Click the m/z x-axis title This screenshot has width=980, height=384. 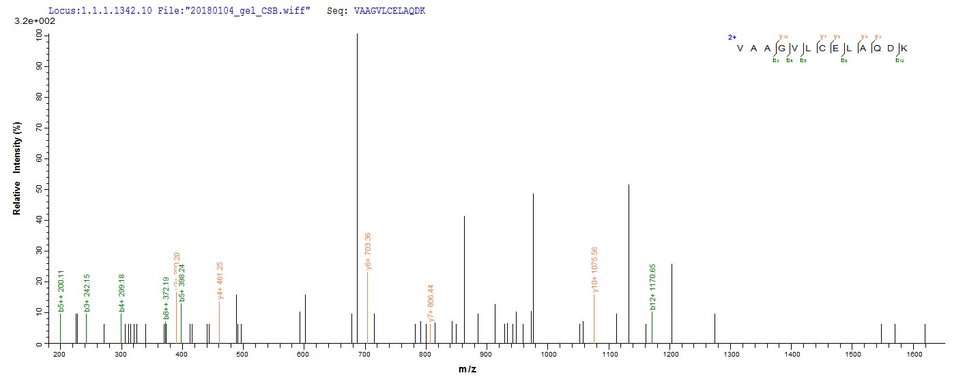point(467,369)
